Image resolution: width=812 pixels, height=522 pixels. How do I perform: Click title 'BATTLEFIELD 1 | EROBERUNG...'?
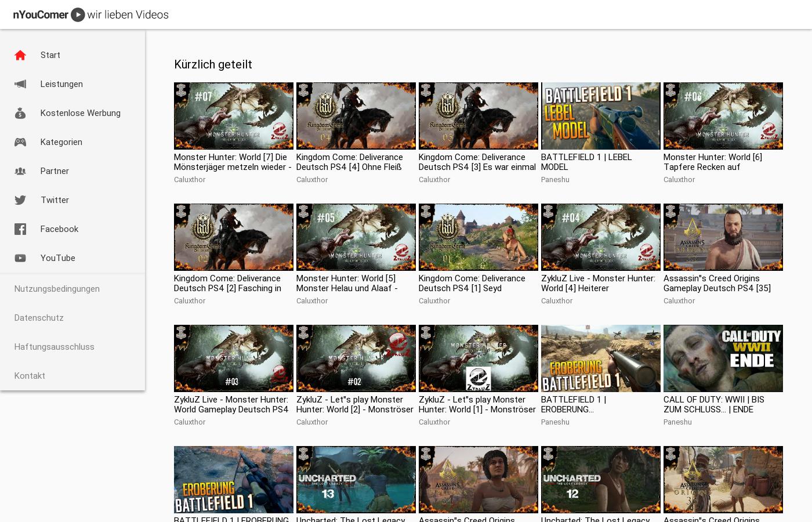point(574,404)
